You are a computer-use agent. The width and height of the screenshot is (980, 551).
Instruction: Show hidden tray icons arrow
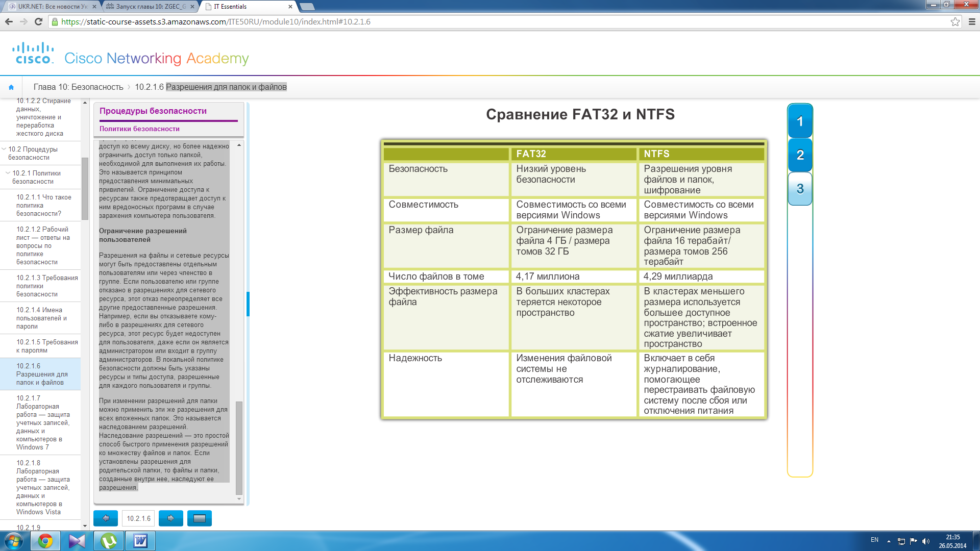pyautogui.click(x=889, y=541)
